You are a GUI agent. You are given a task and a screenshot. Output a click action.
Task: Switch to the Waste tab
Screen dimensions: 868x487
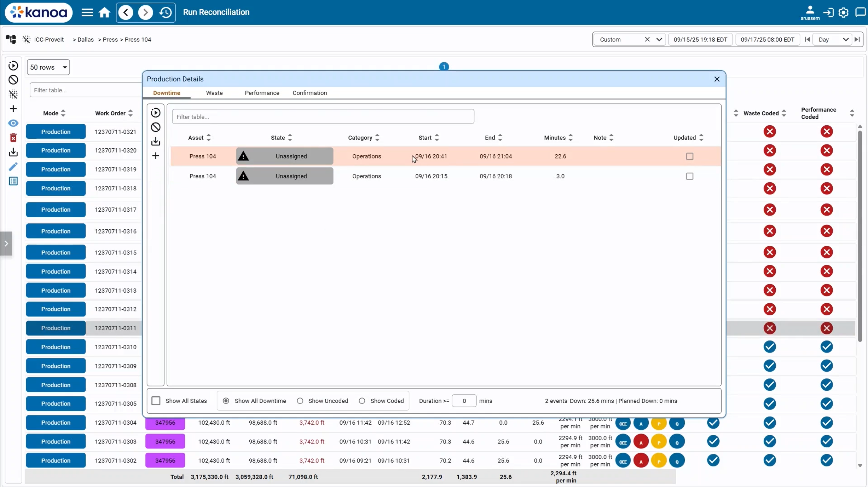(x=214, y=93)
